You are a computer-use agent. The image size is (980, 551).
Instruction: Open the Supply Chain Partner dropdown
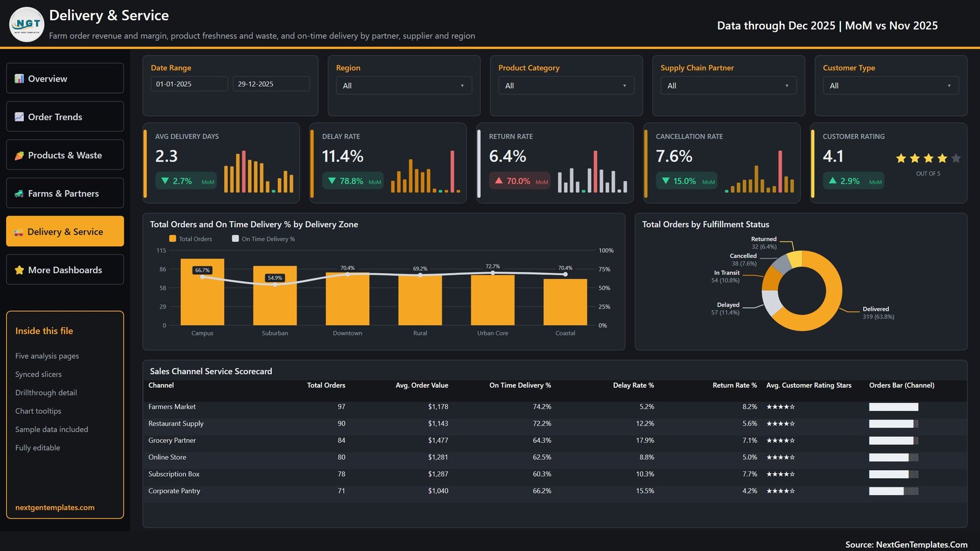[728, 86]
